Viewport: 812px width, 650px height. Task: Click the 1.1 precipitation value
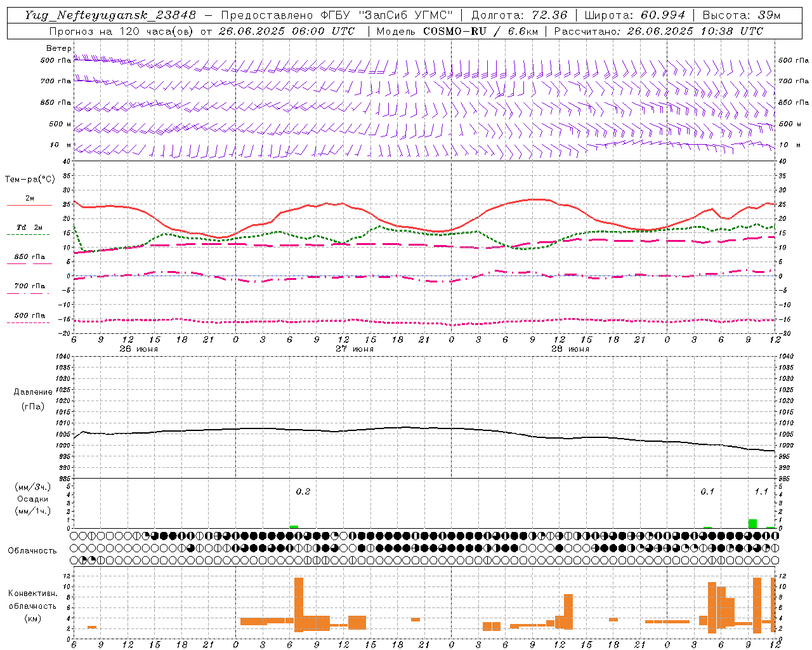(x=761, y=492)
